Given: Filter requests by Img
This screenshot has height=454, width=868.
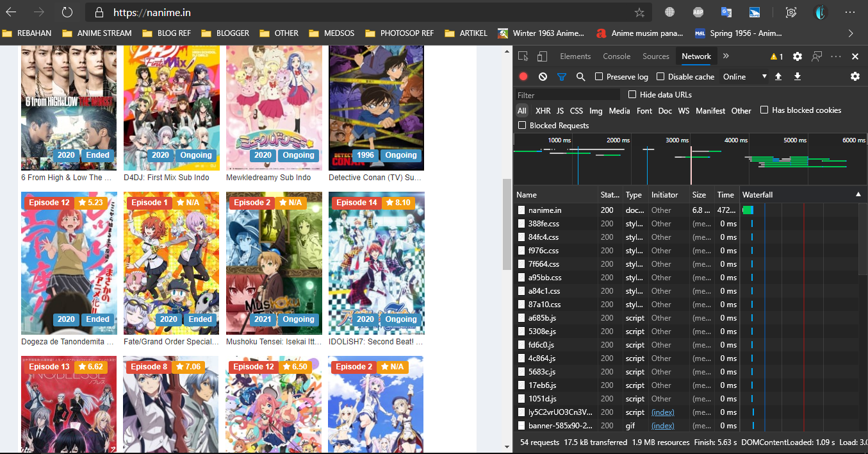Looking at the screenshot, I should (596, 111).
